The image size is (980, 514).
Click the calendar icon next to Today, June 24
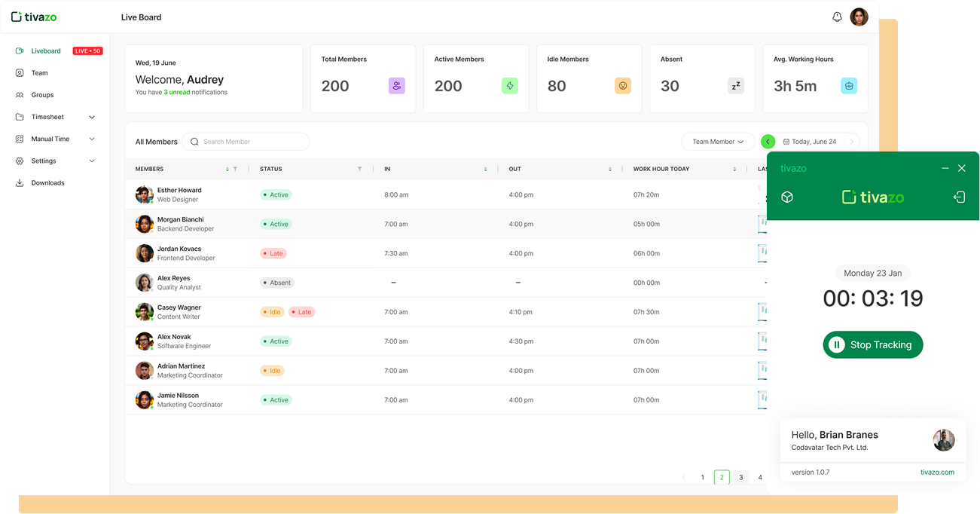(x=786, y=141)
